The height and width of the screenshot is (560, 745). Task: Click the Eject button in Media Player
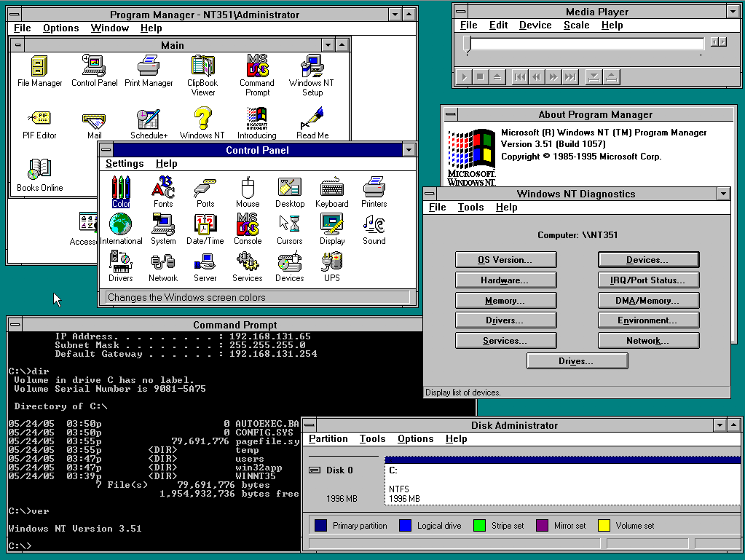(497, 76)
